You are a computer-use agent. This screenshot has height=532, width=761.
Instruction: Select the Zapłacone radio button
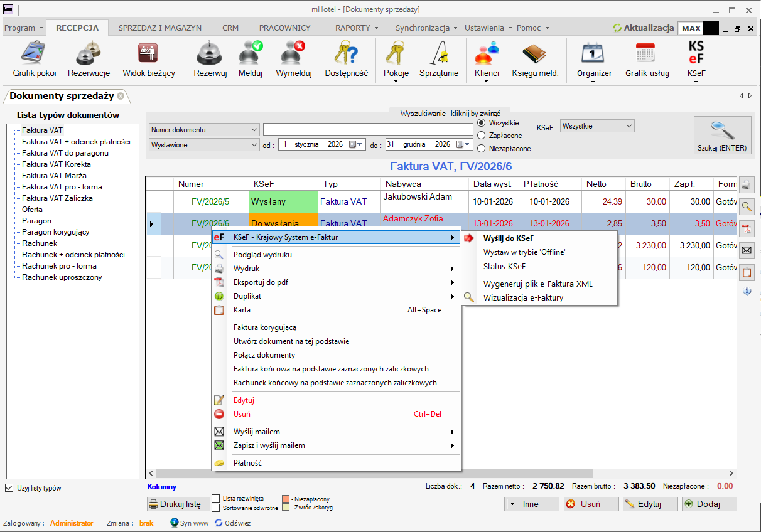[x=482, y=135]
